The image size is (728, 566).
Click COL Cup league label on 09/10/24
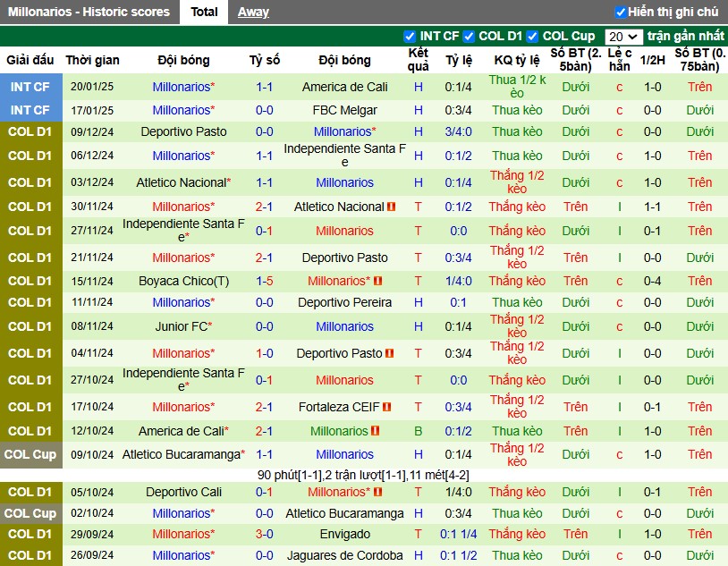click(x=30, y=454)
